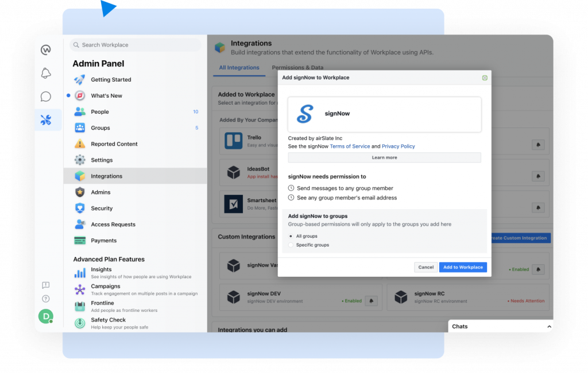The width and height of the screenshot is (588, 374).
Task: Expand the Chats panel chevron
Action: coord(548,326)
